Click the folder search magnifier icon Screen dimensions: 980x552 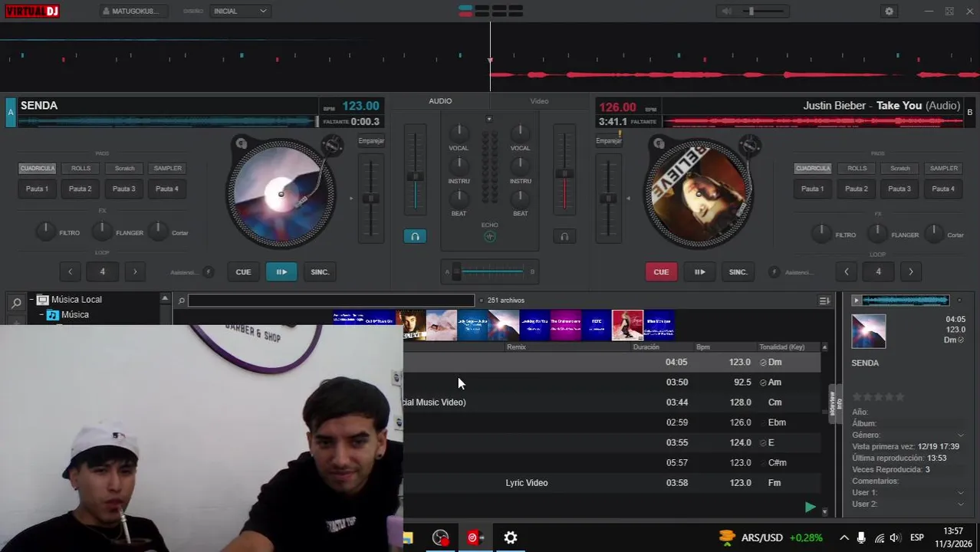pos(16,303)
